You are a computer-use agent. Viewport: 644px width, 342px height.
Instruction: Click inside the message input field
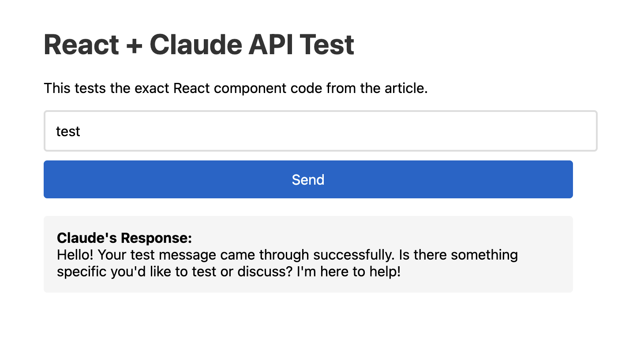click(309, 131)
